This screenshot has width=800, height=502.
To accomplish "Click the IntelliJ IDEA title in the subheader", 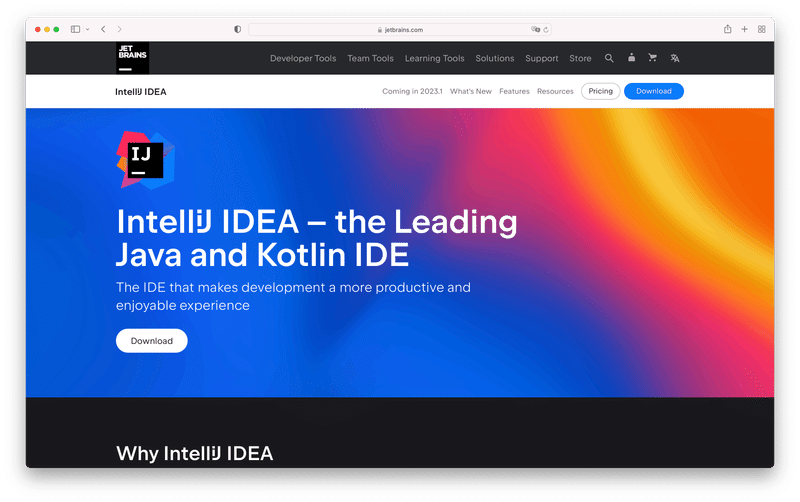I will tap(141, 92).
